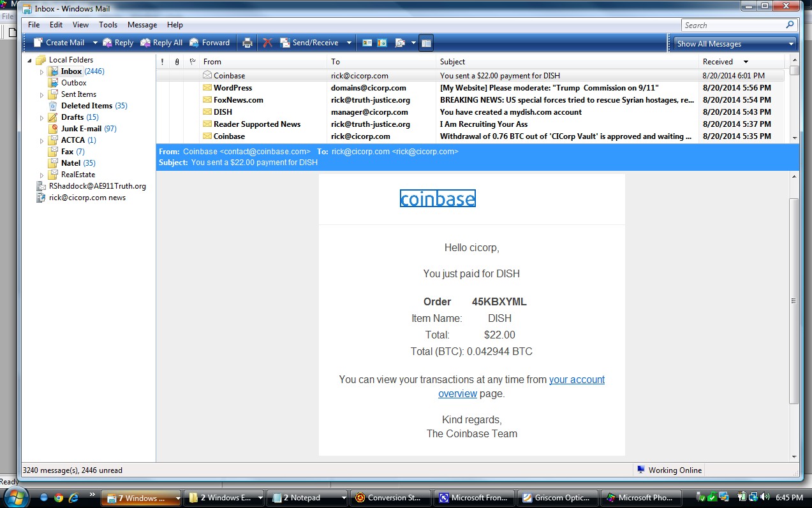The height and width of the screenshot is (508, 812).
Task: Sort messages by the priority column header
Action: [x=163, y=62]
